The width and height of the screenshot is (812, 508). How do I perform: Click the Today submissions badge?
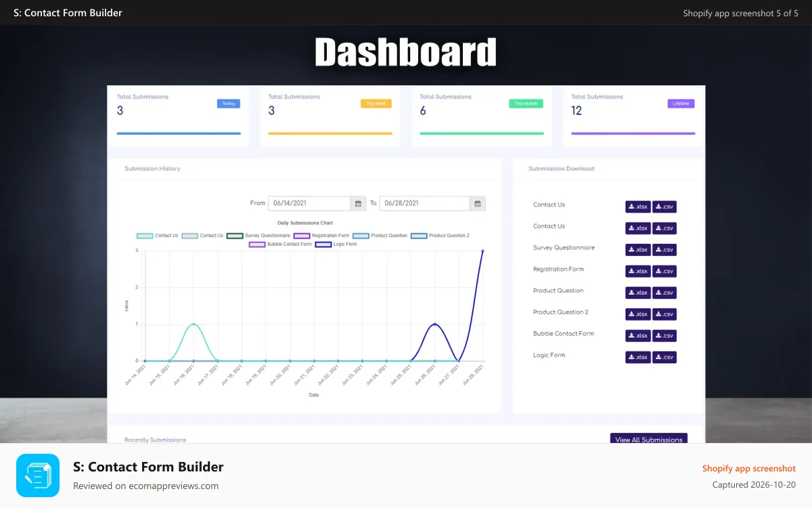(x=229, y=104)
